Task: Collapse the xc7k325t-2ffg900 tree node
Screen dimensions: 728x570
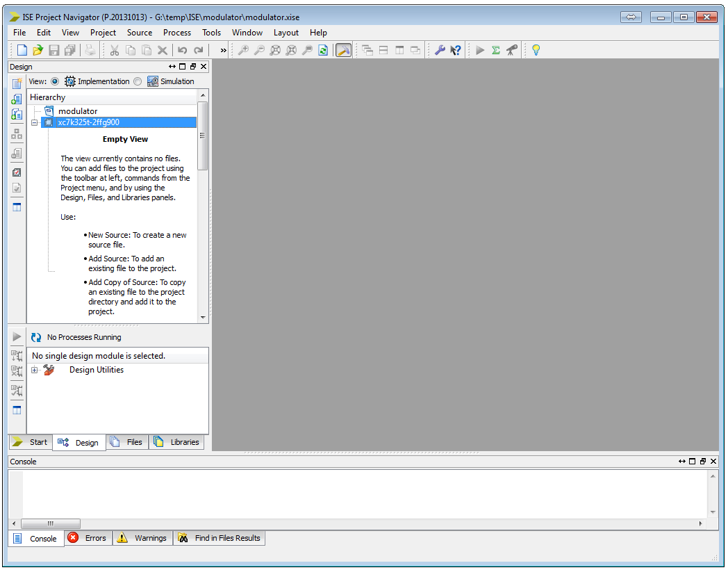Action: [34, 122]
